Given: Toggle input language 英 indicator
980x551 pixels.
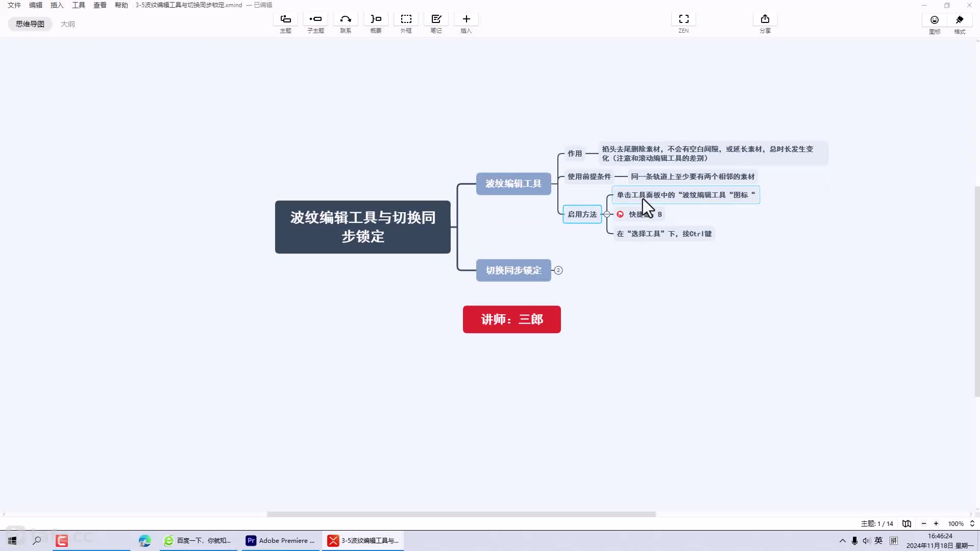Looking at the screenshot, I should click(x=878, y=540).
